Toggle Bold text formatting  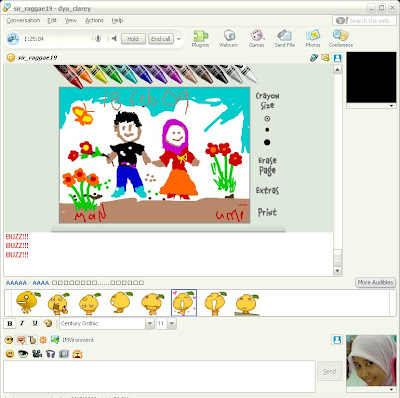pos(10,323)
